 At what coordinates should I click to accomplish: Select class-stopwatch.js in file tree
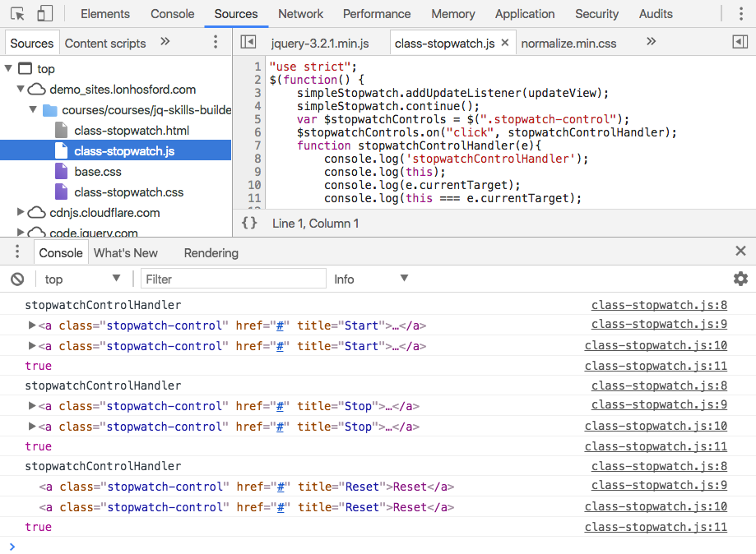tap(116, 150)
